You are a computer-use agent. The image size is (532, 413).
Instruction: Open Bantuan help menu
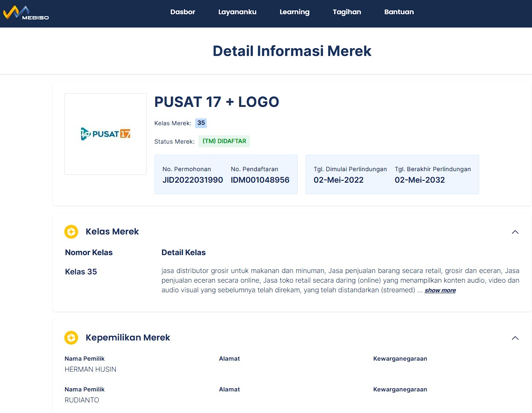pyautogui.click(x=399, y=12)
